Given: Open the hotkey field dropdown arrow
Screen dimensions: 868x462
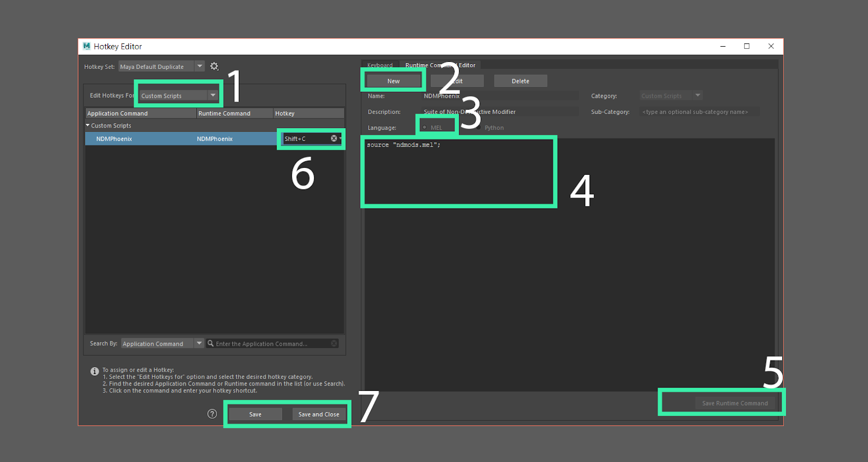Looking at the screenshot, I should 340,138.
